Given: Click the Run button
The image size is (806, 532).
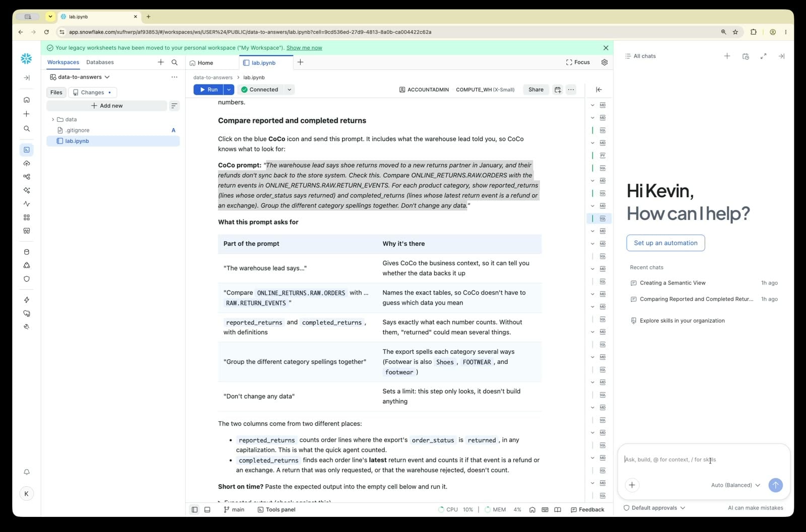Looking at the screenshot, I should (x=209, y=90).
